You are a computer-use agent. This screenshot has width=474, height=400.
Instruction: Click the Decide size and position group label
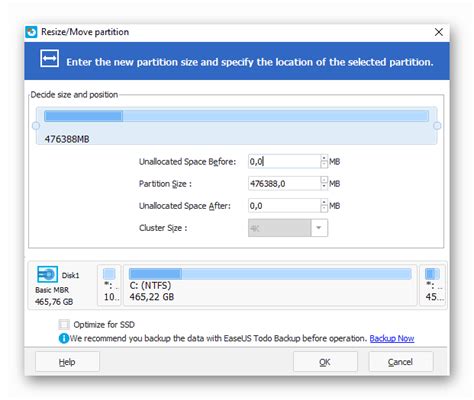(x=74, y=95)
